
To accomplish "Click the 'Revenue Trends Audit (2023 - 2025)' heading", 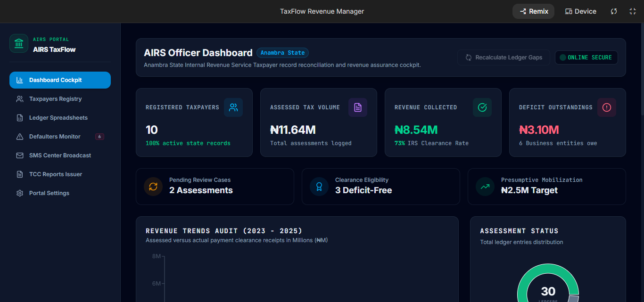I will pyautogui.click(x=224, y=231).
